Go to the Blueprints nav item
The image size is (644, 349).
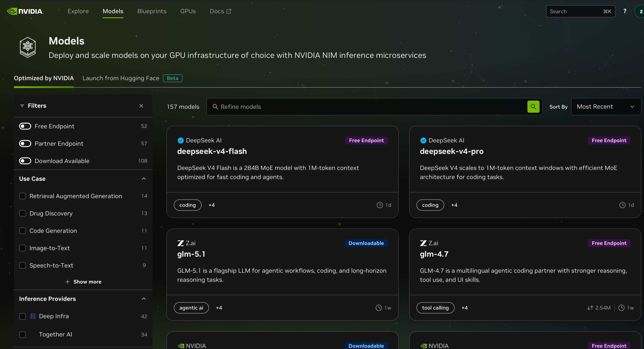pyautogui.click(x=152, y=11)
